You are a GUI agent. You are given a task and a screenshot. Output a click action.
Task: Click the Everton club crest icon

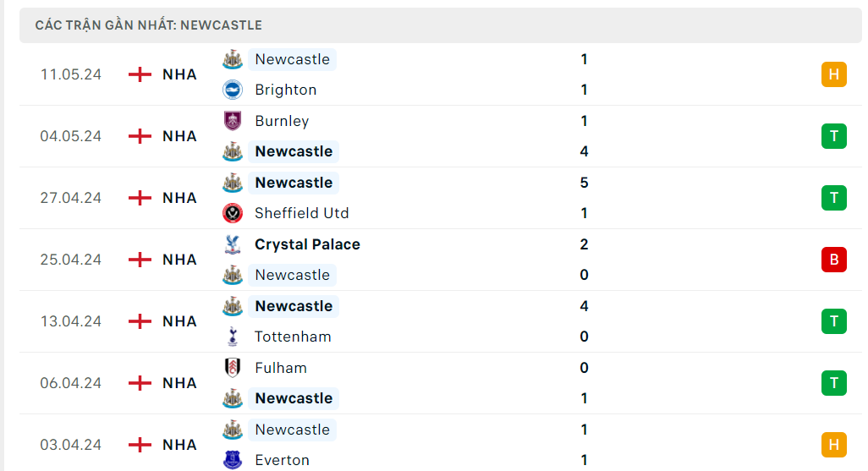click(x=232, y=460)
